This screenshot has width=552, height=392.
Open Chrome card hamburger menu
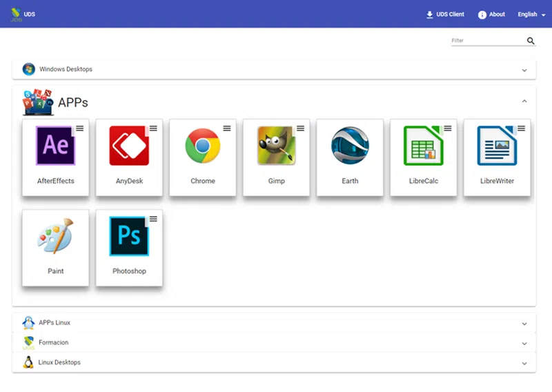pyautogui.click(x=227, y=128)
